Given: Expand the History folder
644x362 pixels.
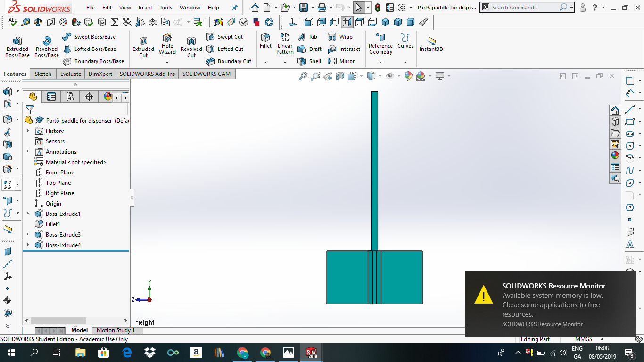Looking at the screenshot, I should [x=28, y=131].
